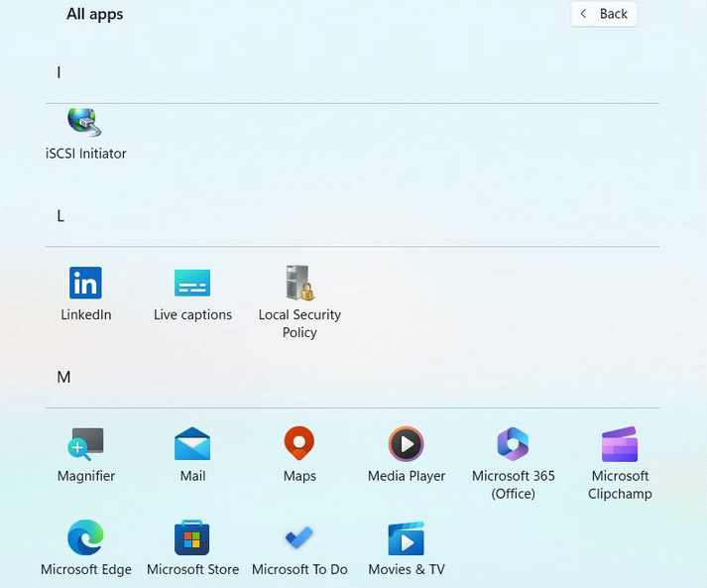Open the Media Player icon
Viewport: 707px width, 588px height.
pos(406,444)
